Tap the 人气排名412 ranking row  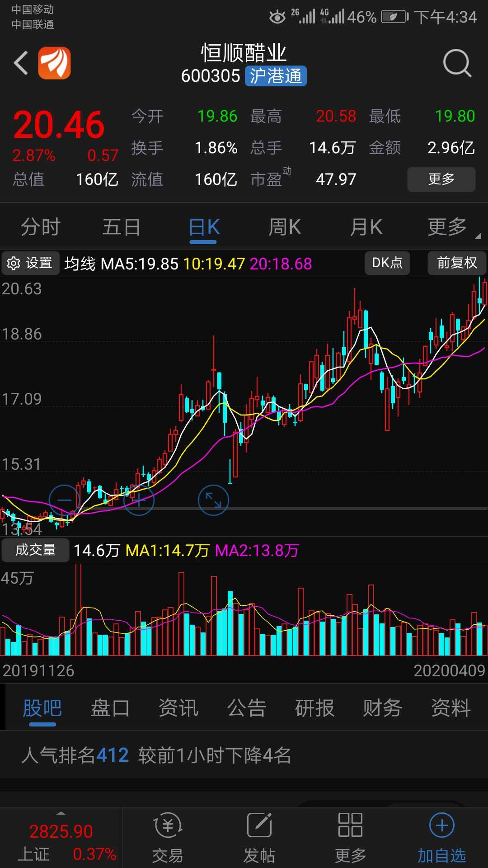[x=156, y=755]
